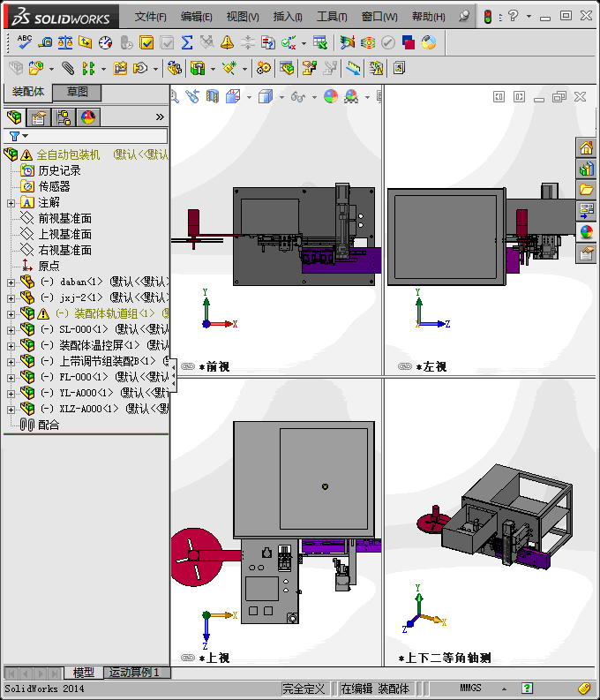Open the Display Style dropdown arrow
The width and height of the screenshot is (600, 700).
coord(281,97)
